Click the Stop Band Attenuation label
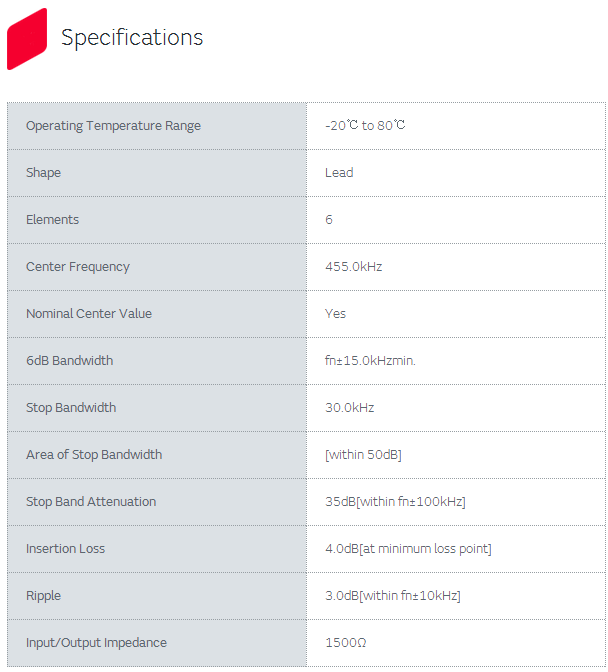Viewport: 608px width, 672px height. click(x=91, y=502)
